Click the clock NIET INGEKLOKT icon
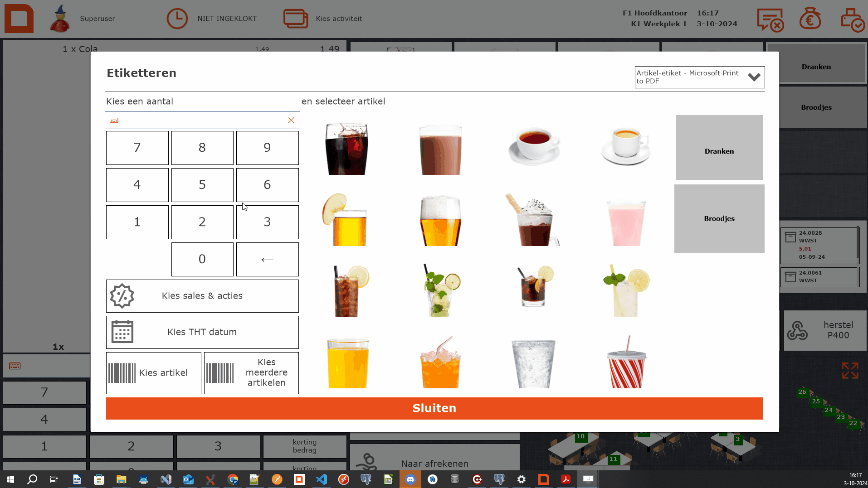 coord(177,19)
